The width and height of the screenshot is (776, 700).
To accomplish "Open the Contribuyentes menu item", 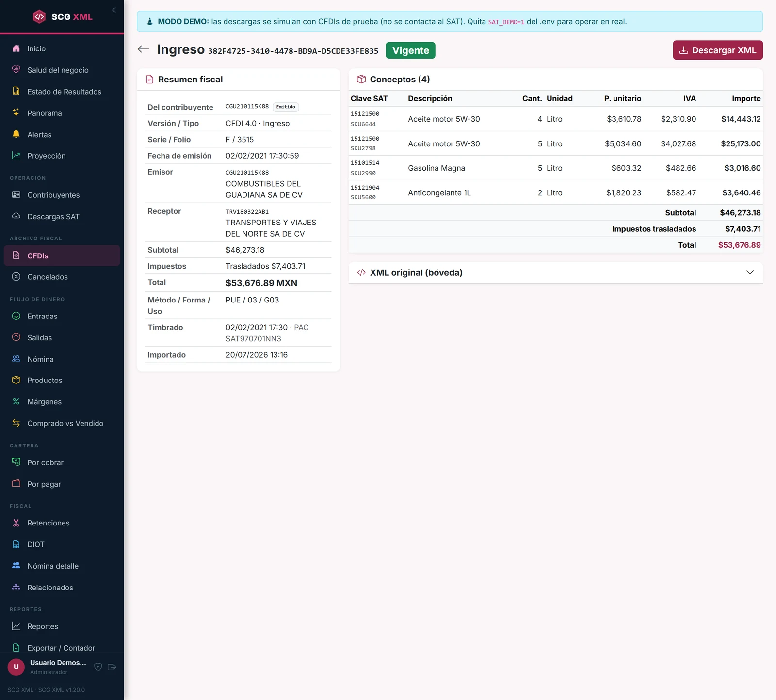I will click(x=62, y=195).
